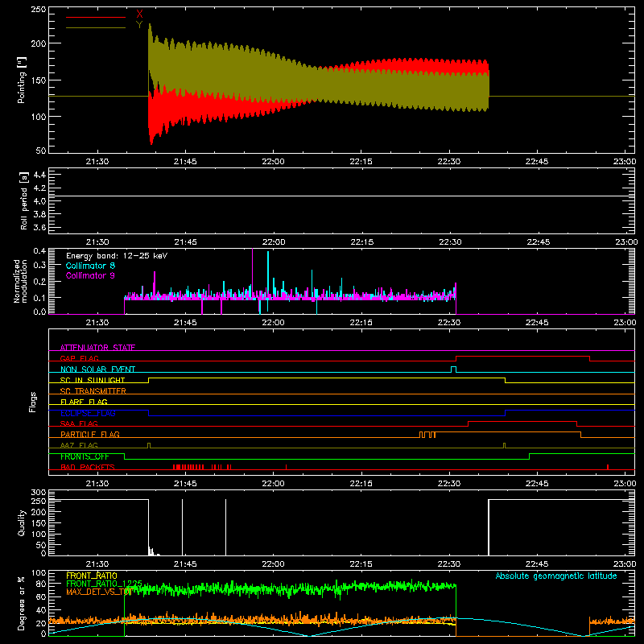
Task: Click the ECLIPSE_FLAG label
Action: pyautogui.click(x=88, y=413)
